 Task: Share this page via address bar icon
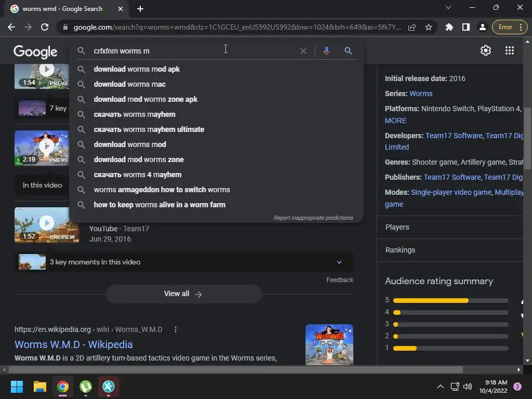point(412,27)
